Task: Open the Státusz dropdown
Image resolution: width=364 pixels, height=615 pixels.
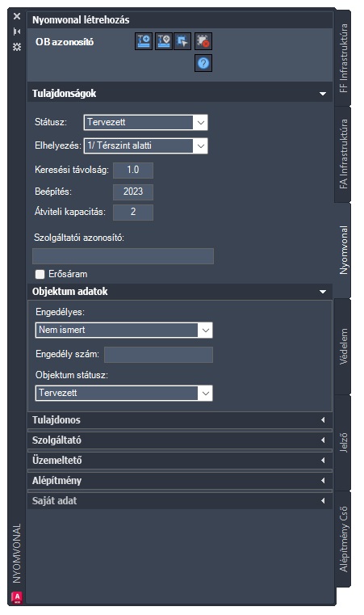Action: (145, 122)
